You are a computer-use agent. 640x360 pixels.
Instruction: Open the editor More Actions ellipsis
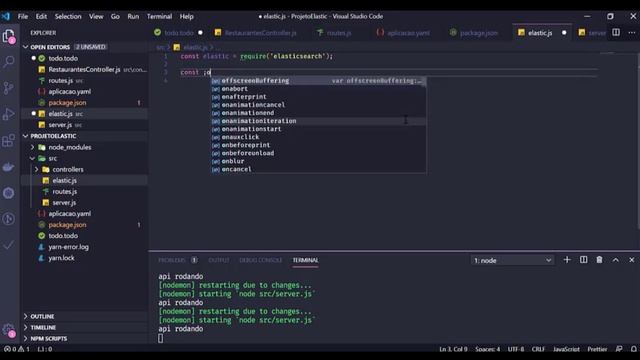pos(632,32)
